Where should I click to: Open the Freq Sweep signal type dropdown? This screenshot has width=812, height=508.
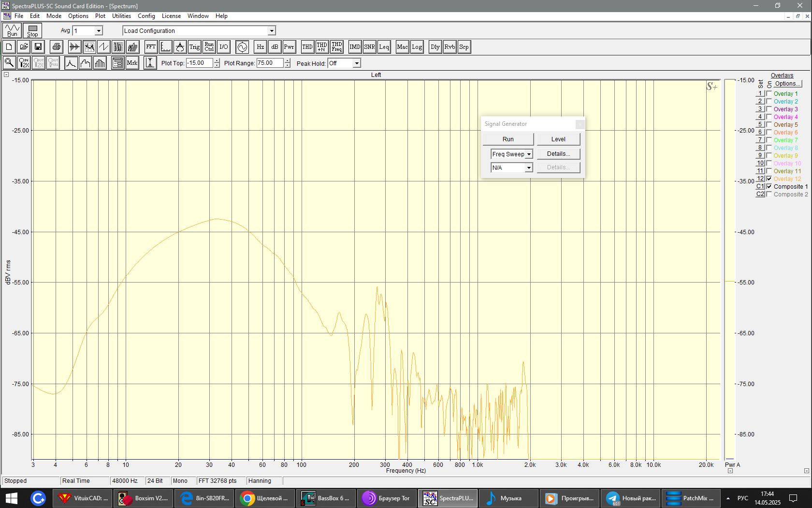pyautogui.click(x=529, y=154)
